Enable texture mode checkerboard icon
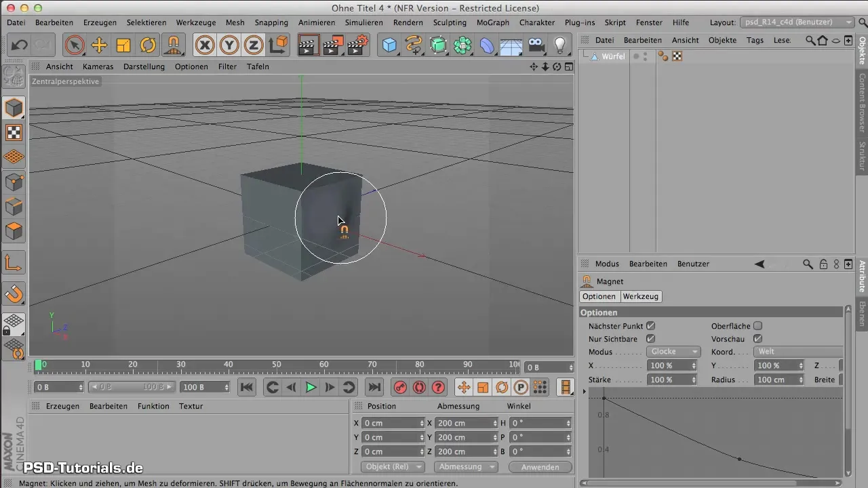868x488 pixels. tap(14, 133)
